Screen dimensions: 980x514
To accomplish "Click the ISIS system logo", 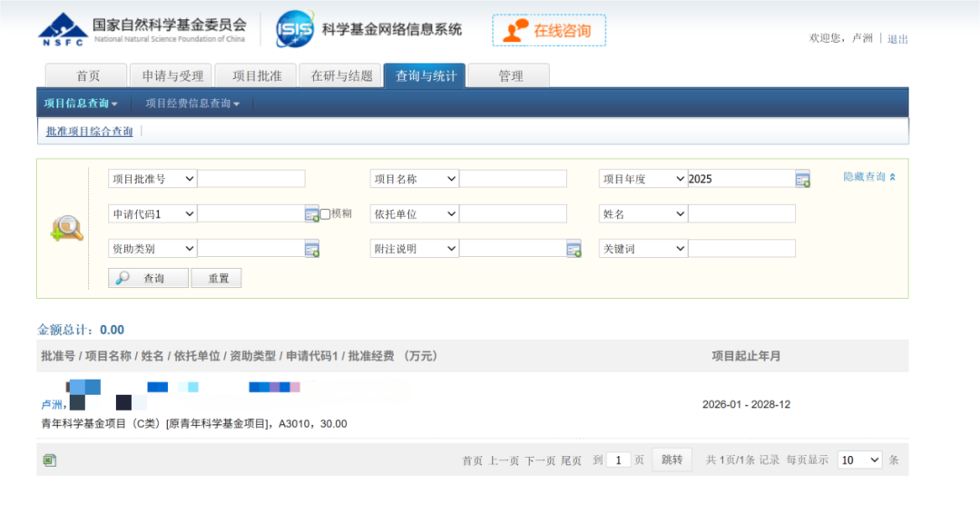I will pos(295,29).
